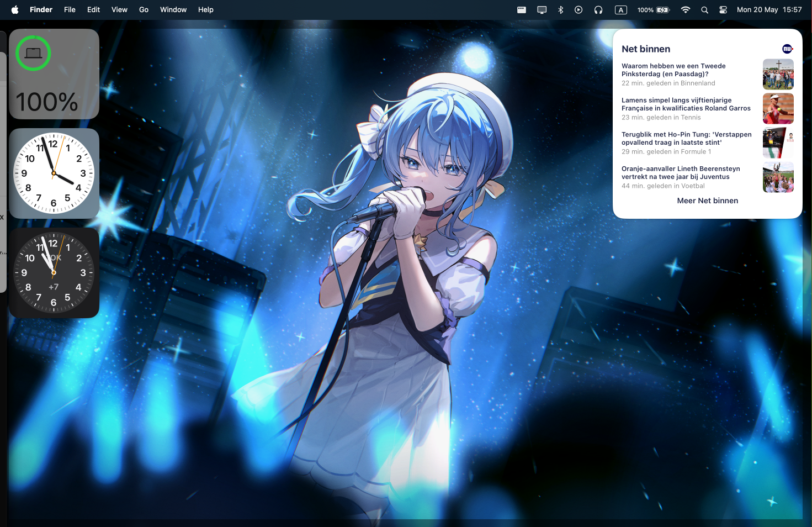Open the Finder menu
812x527 pixels.
pyautogui.click(x=41, y=9)
